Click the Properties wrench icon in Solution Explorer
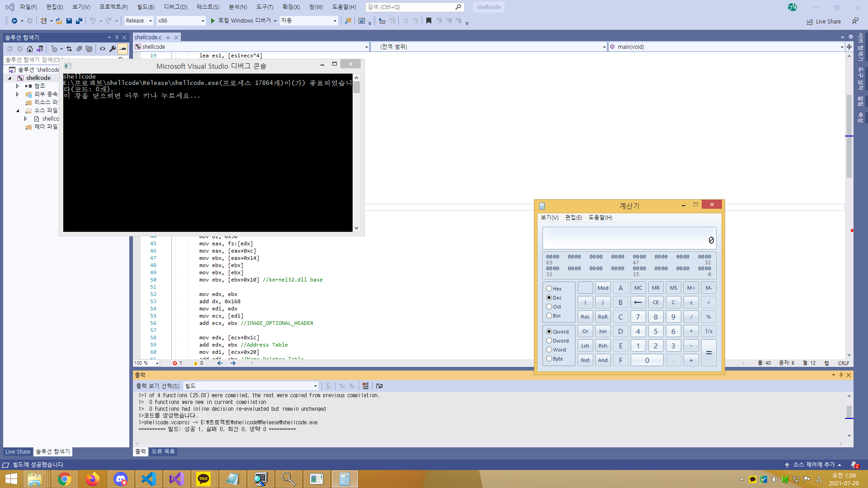The image size is (868, 488). tap(113, 49)
